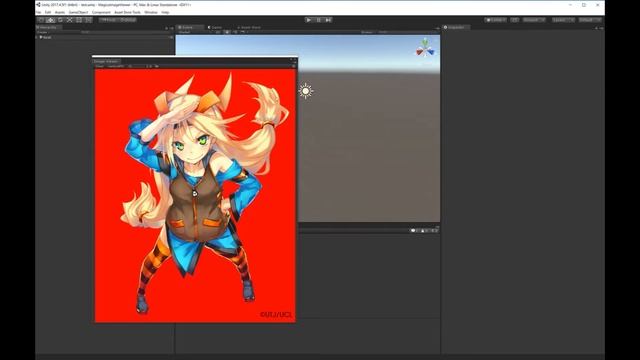The height and width of the screenshot is (360, 640).
Task: Open the Edit menu
Action: (x=48, y=12)
